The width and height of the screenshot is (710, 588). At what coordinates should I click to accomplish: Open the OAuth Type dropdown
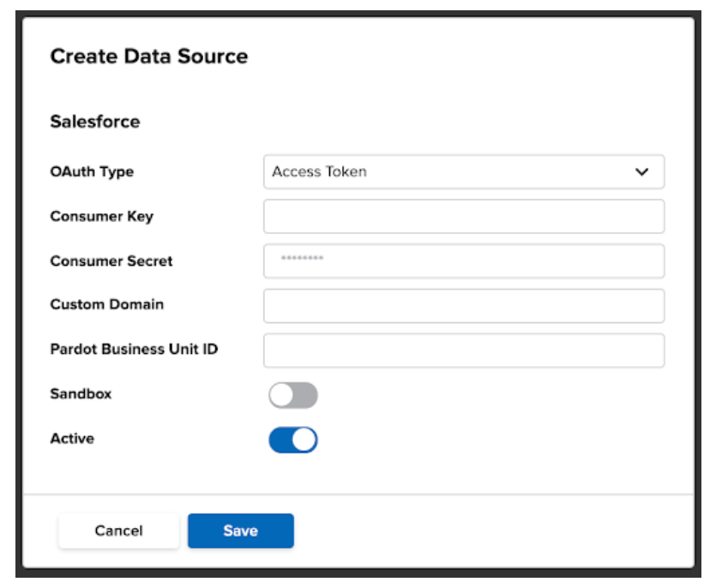pos(464,172)
